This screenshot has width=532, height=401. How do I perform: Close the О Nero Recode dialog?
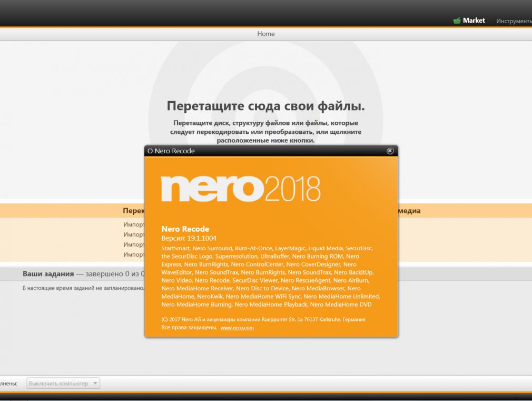click(x=390, y=151)
